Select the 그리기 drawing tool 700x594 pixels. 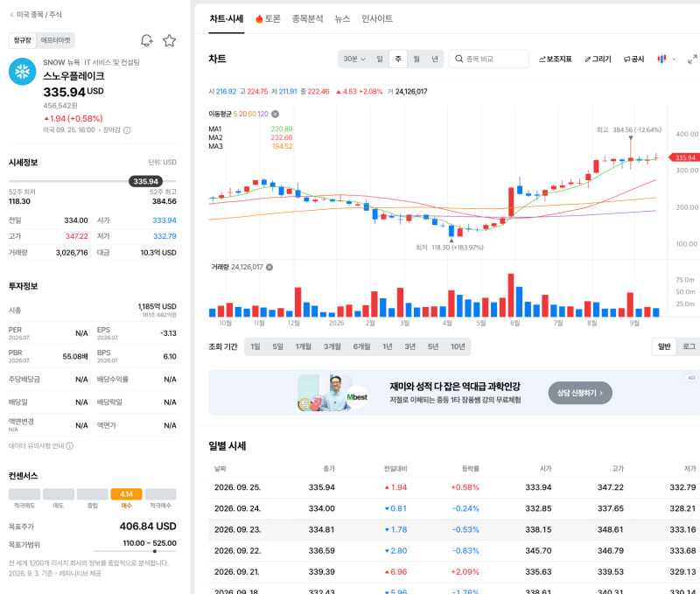point(598,59)
